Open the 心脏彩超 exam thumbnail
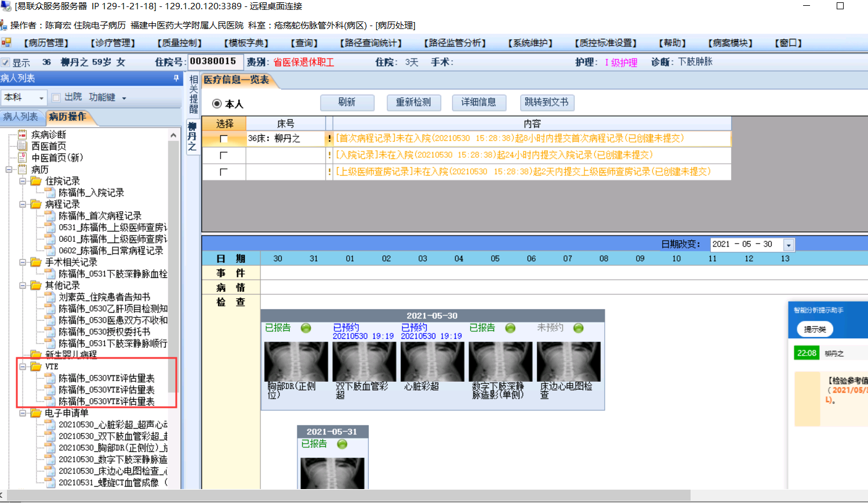Screen dimensions: 868x503 point(432,362)
